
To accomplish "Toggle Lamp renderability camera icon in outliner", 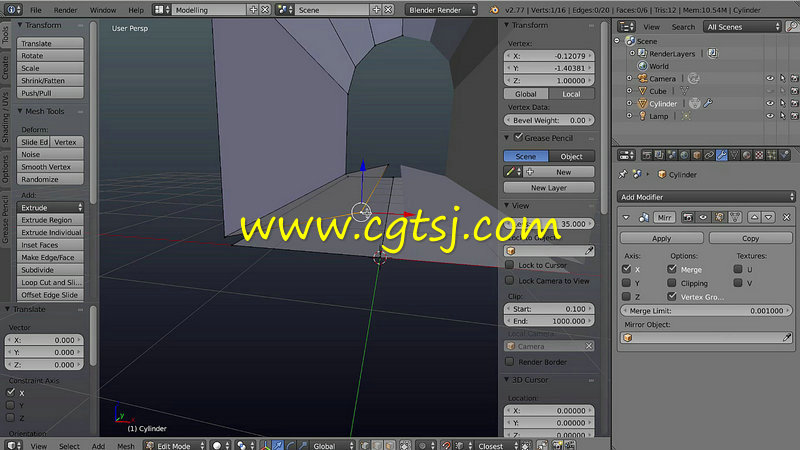I will (794, 116).
